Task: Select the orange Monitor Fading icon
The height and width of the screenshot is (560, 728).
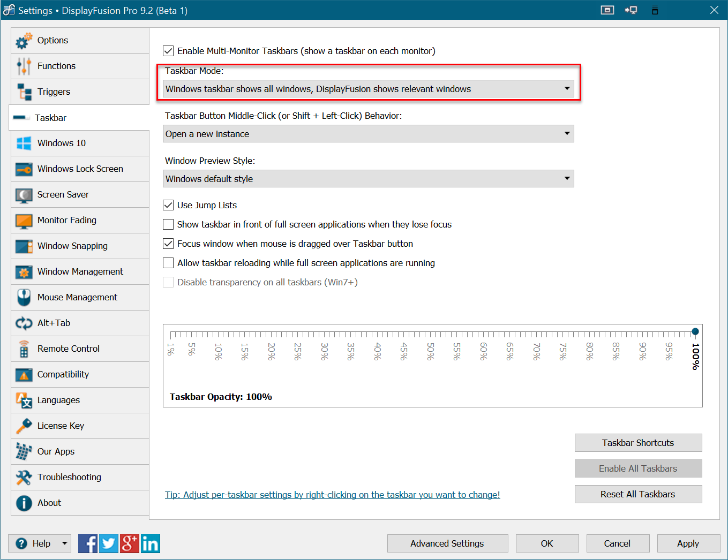Action: point(24,221)
